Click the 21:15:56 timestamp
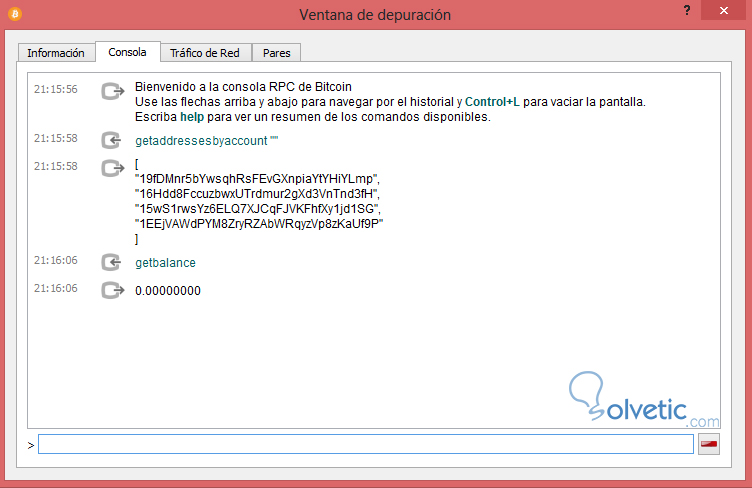Viewport: 752px width, 488px height. pyautogui.click(x=56, y=89)
